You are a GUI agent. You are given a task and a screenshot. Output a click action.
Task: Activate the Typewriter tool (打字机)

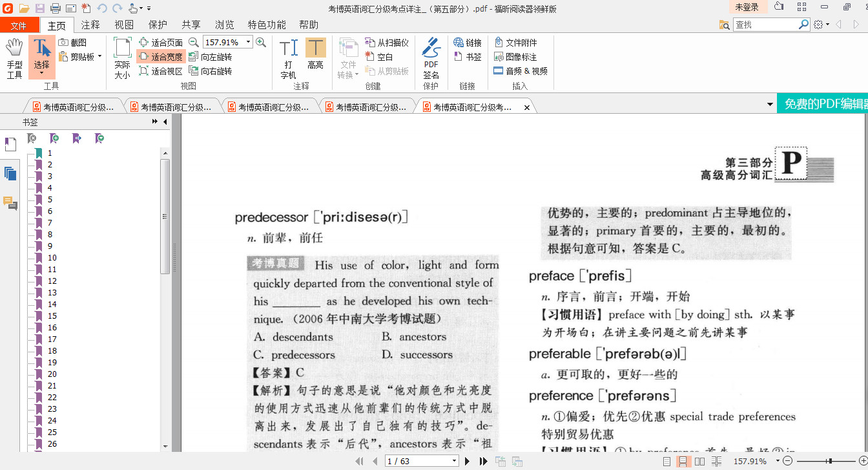tap(288, 58)
